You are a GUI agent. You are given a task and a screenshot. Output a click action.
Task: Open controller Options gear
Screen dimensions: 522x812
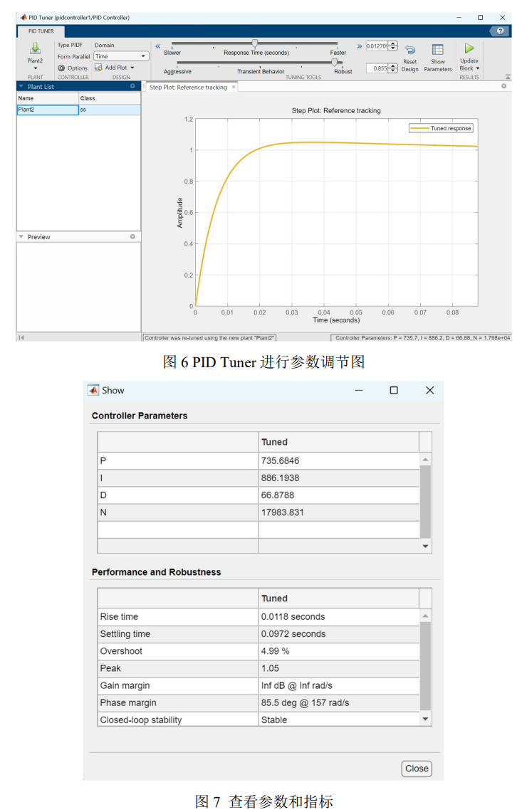click(x=62, y=68)
